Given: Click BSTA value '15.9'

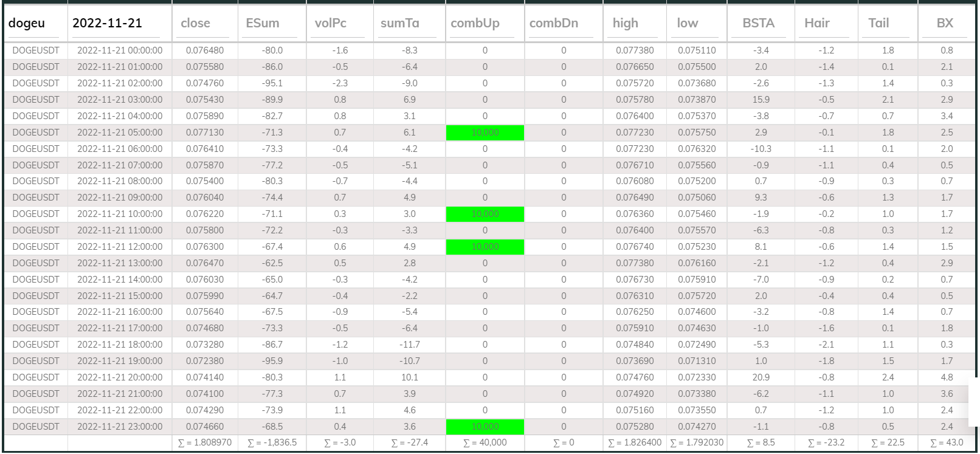Looking at the screenshot, I should point(761,100).
